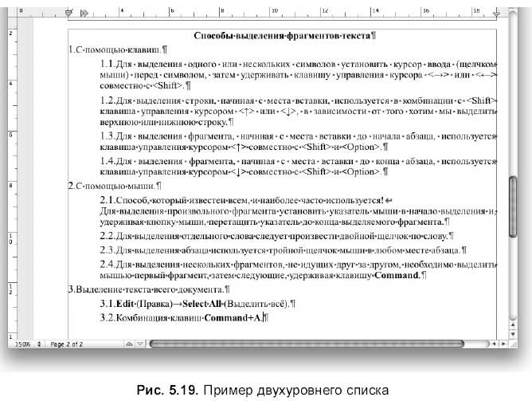Click the left indent marker on ruler
Image resolution: width=532 pixels, height=401 pixels.
tap(69, 13)
